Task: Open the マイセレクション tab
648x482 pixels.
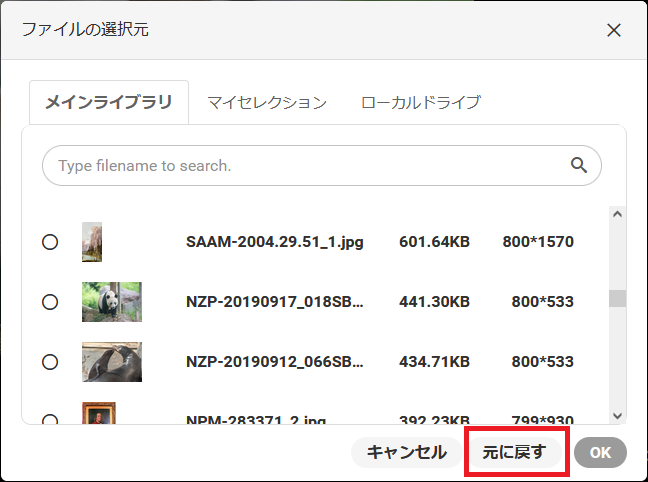Action: pos(267,102)
